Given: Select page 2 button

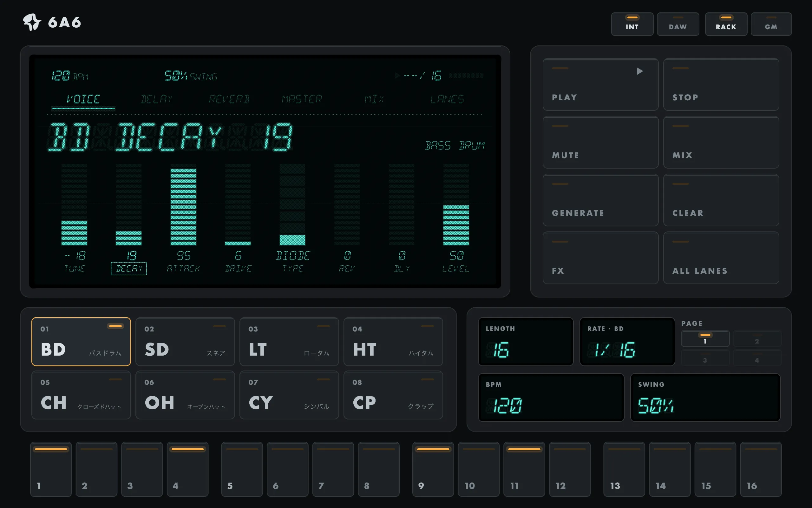Looking at the screenshot, I should click(x=757, y=339).
